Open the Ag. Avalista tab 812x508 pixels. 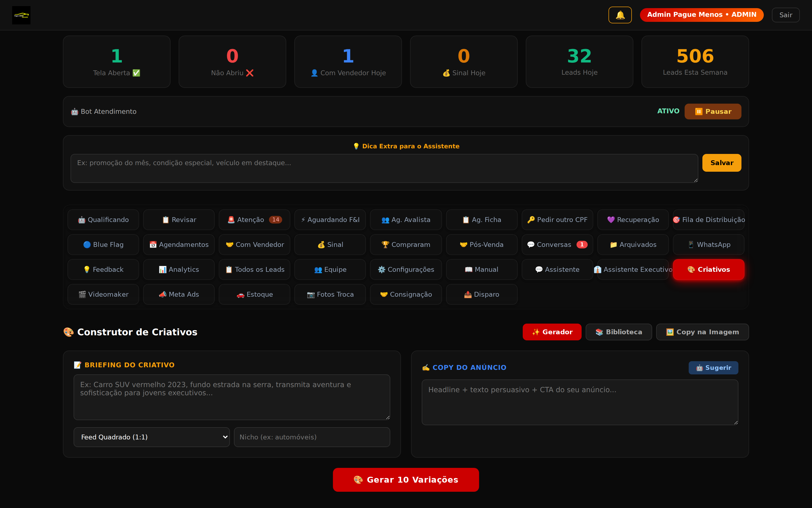click(x=406, y=220)
